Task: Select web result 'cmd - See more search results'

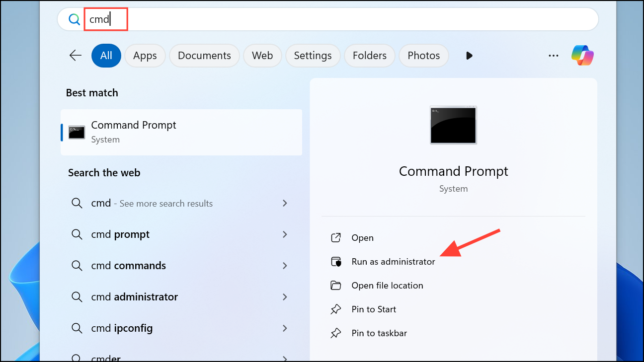Action: pos(181,203)
